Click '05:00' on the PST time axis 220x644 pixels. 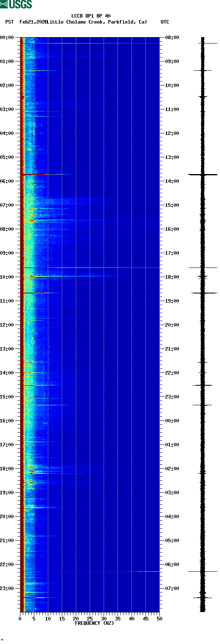pos(7,157)
